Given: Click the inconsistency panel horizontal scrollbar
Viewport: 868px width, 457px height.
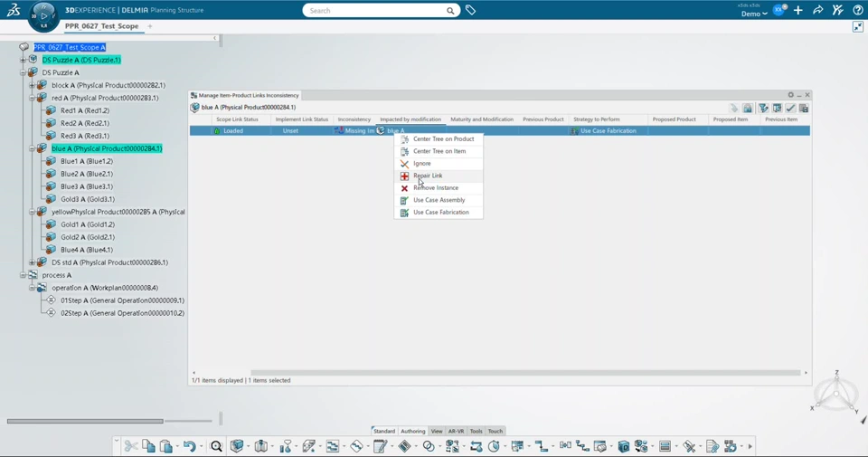Looking at the screenshot, I should tap(525, 373).
